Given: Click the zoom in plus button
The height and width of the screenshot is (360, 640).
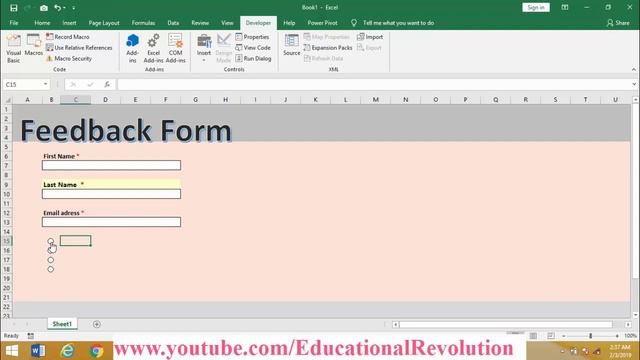Looking at the screenshot, I should tap(617, 336).
